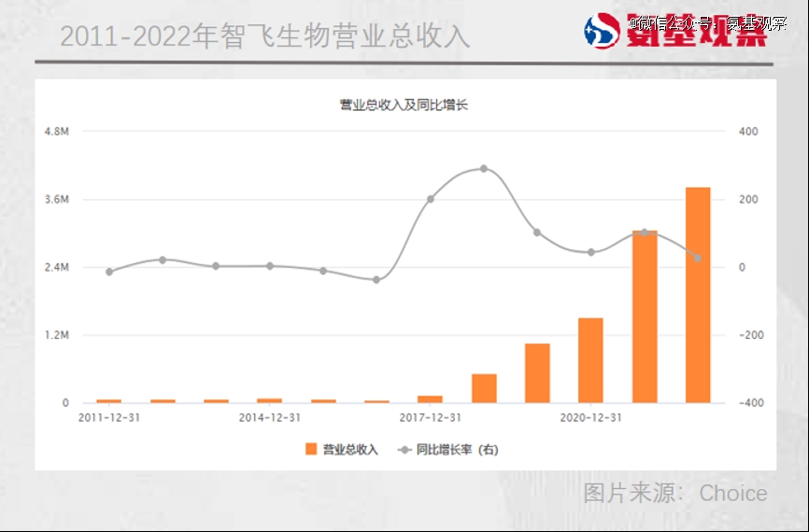
Task: Select the 2018 orange revenue bar
Action: [484, 388]
